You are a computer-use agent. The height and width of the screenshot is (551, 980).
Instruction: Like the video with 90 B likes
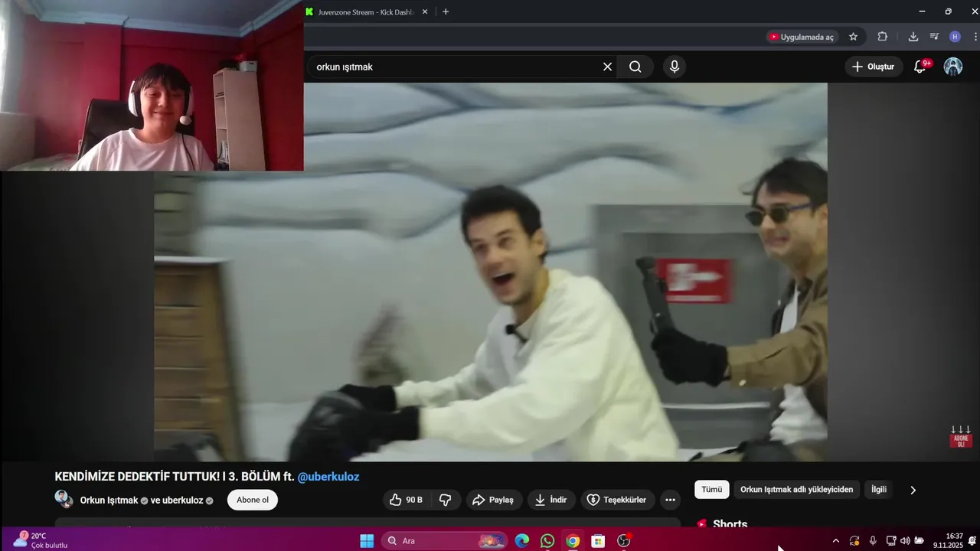pyautogui.click(x=406, y=500)
